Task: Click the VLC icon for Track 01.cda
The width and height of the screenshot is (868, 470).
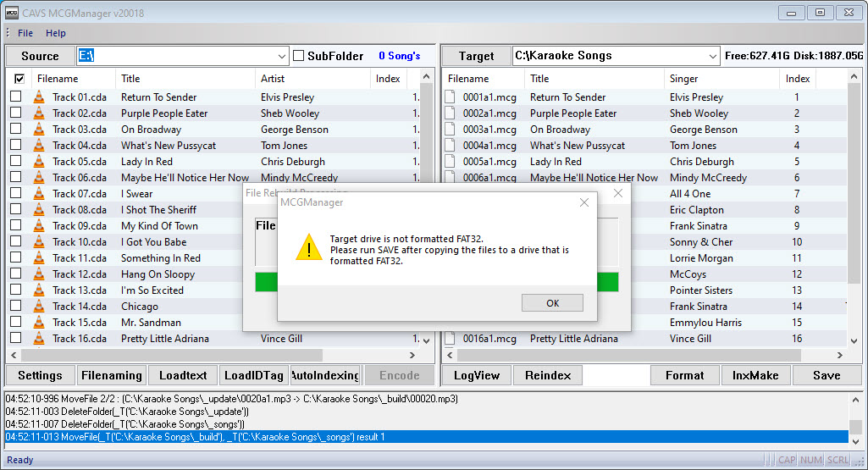Action: tap(39, 97)
